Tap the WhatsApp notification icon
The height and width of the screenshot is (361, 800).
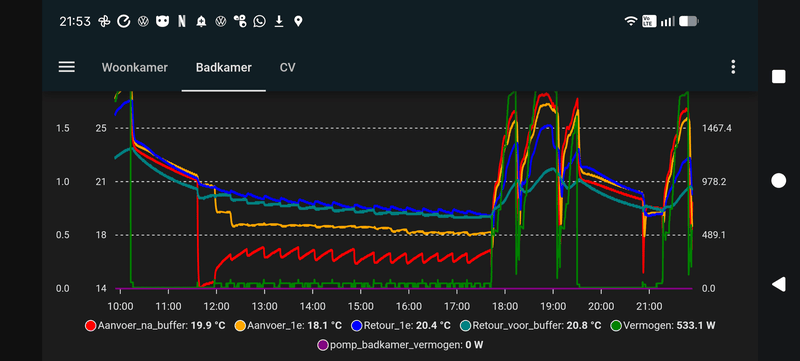[x=260, y=21]
